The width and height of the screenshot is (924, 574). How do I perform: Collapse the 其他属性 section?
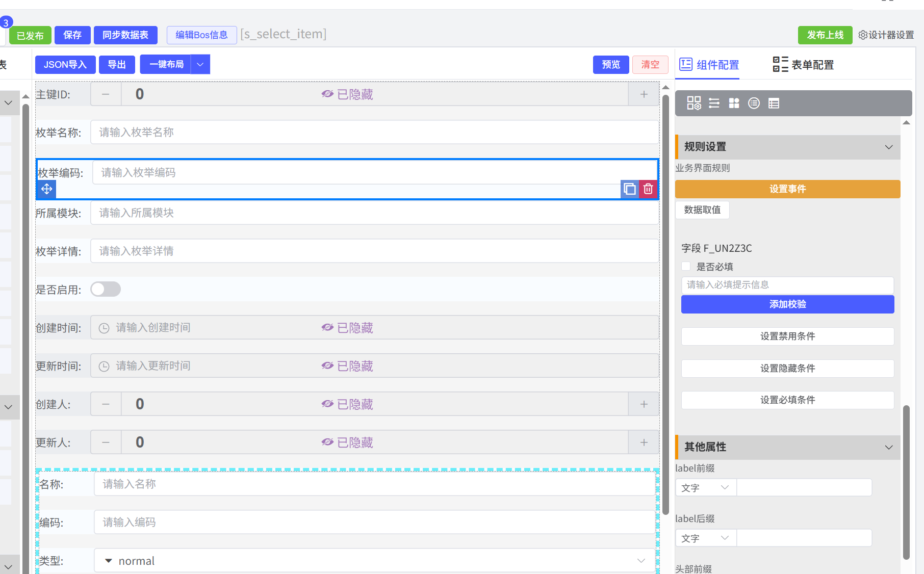(889, 448)
